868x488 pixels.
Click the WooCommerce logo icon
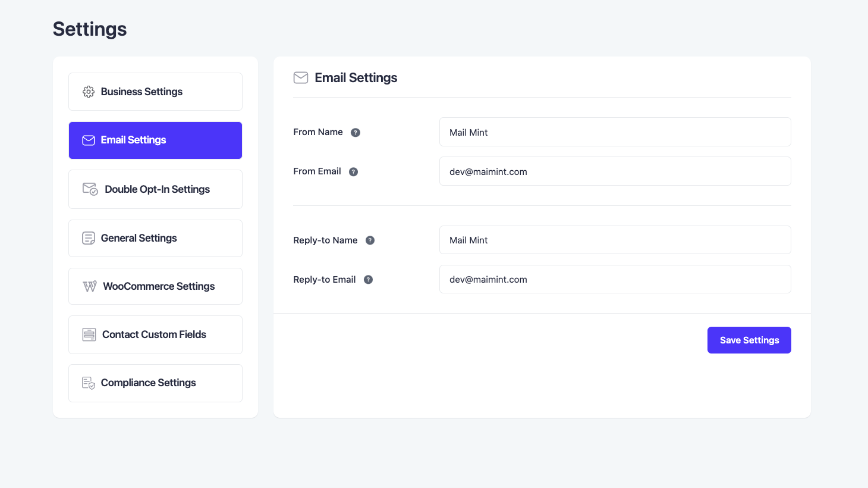pyautogui.click(x=90, y=286)
